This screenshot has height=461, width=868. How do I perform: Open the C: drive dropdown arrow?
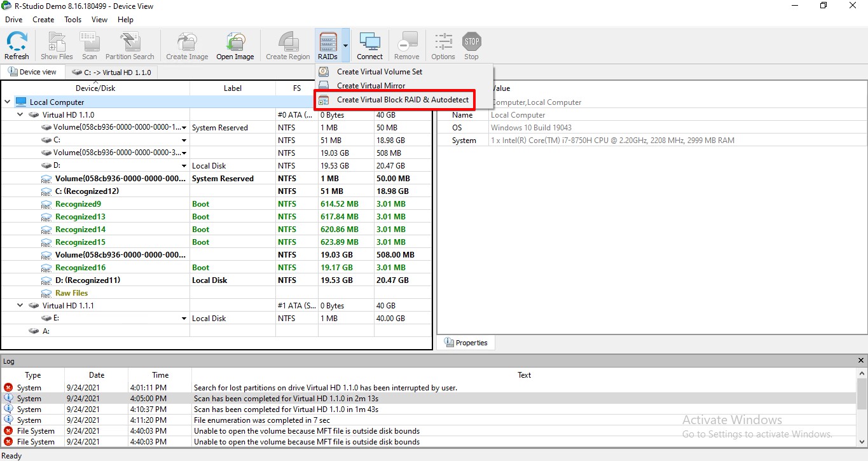pos(184,140)
